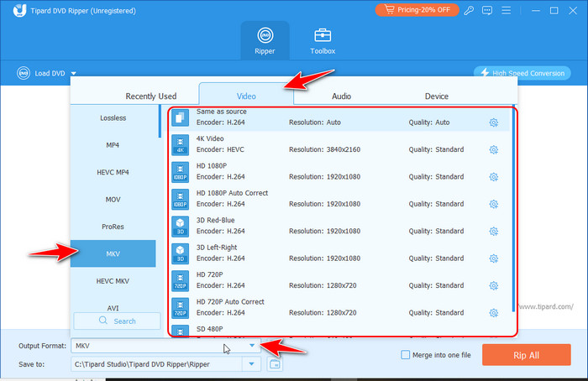Select the SD 480P preset

click(339, 331)
